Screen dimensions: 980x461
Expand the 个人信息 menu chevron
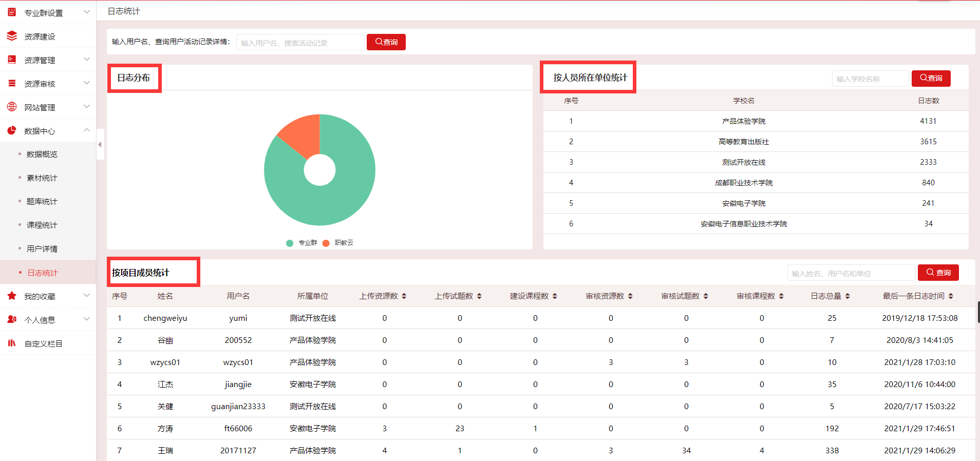pyautogui.click(x=87, y=319)
